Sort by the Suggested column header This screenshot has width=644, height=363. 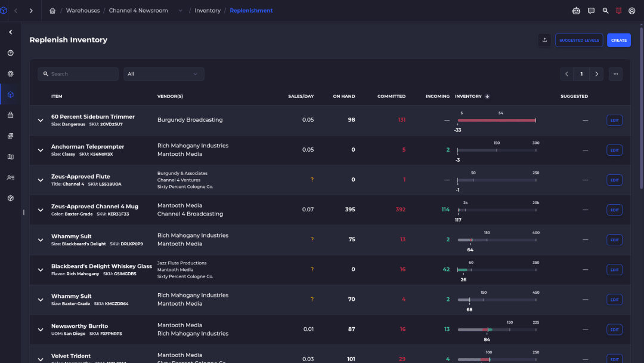(574, 97)
